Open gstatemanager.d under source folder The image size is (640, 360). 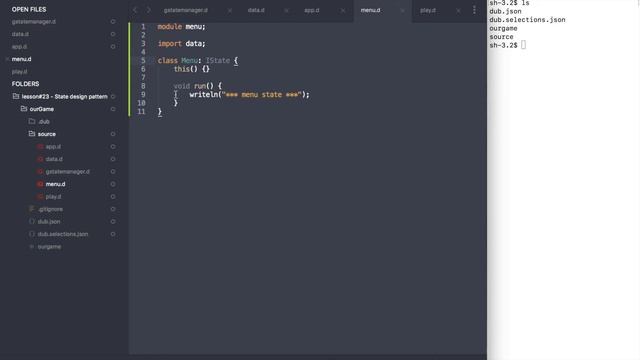[67, 171]
